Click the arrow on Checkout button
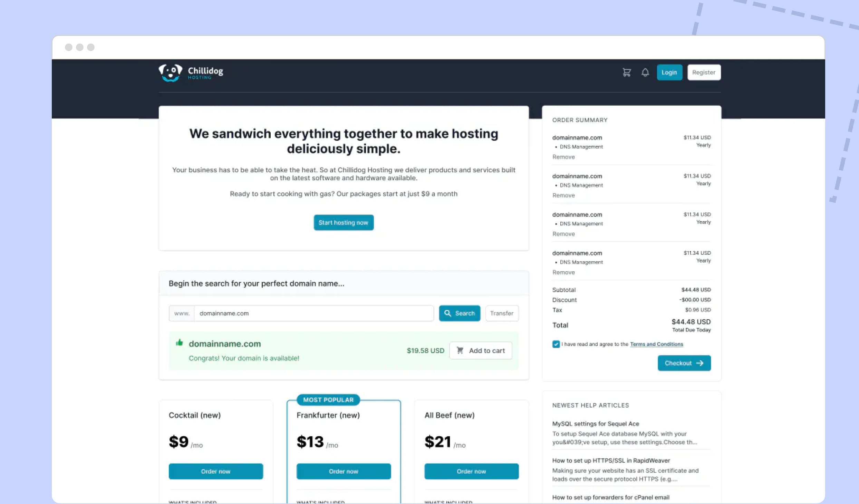The height and width of the screenshot is (504, 859). [700, 363]
